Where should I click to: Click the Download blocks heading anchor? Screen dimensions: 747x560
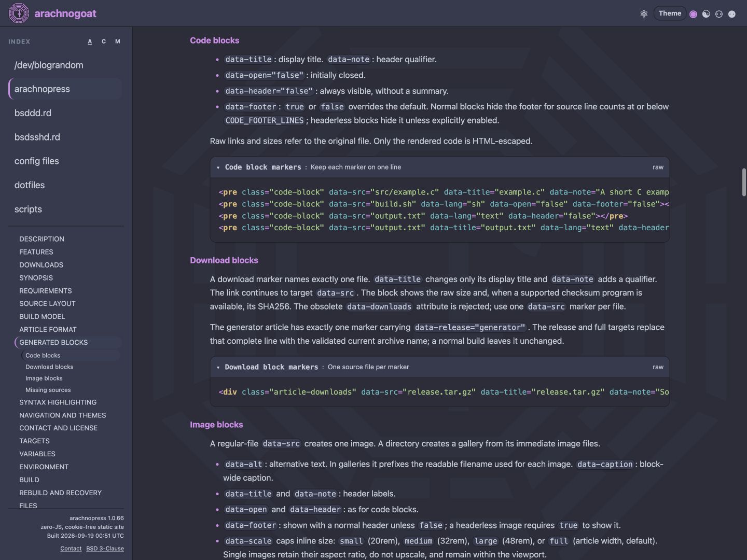(x=224, y=260)
